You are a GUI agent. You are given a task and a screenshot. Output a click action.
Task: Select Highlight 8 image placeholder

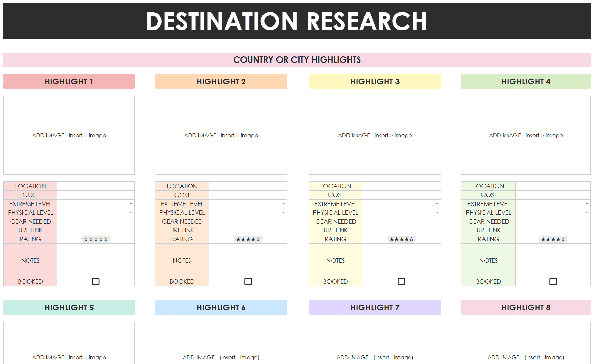(526, 343)
